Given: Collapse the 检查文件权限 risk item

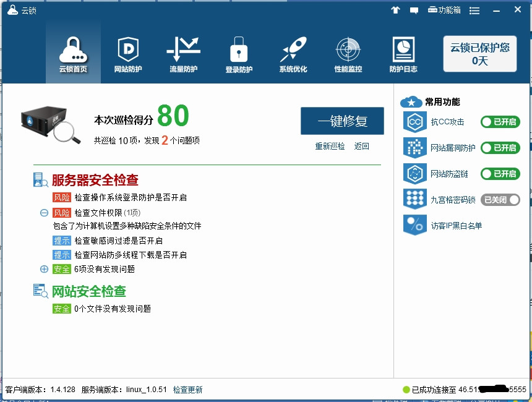Looking at the screenshot, I should [44, 213].
